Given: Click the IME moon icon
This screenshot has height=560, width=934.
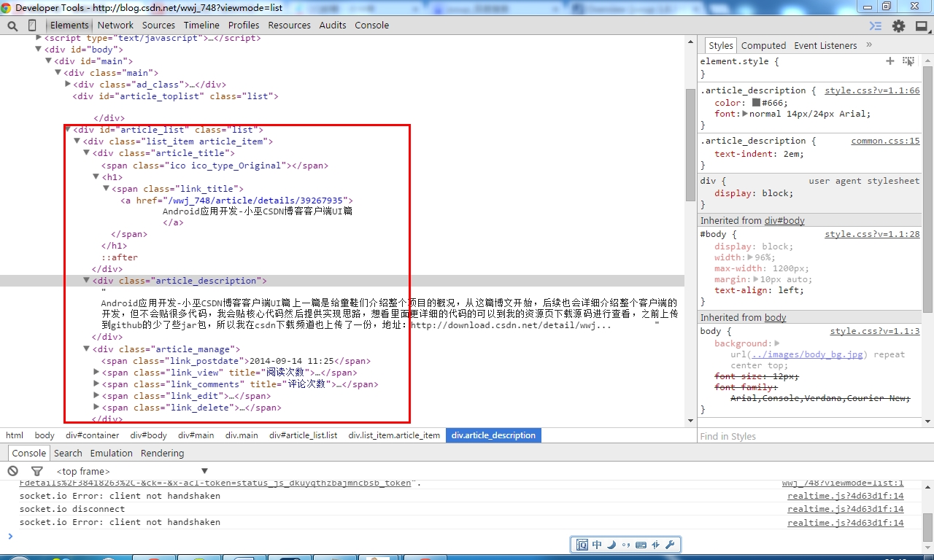Looking at the screenshot, I should (611, 545).
